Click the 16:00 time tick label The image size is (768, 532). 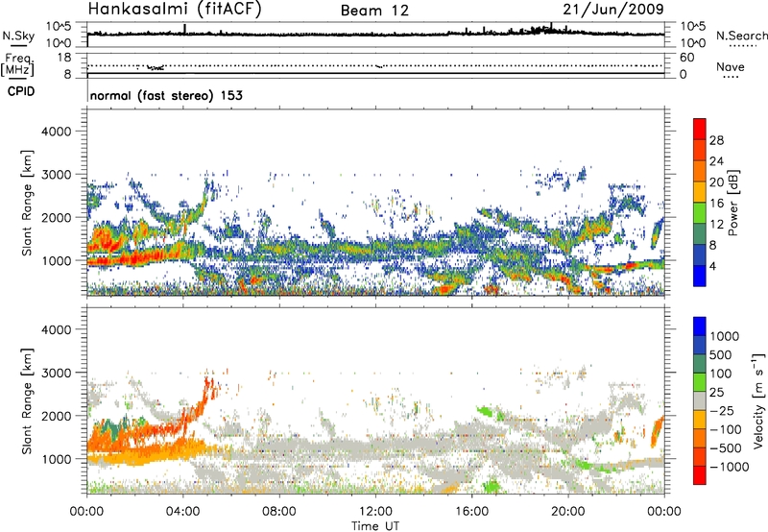coord(471,512)
